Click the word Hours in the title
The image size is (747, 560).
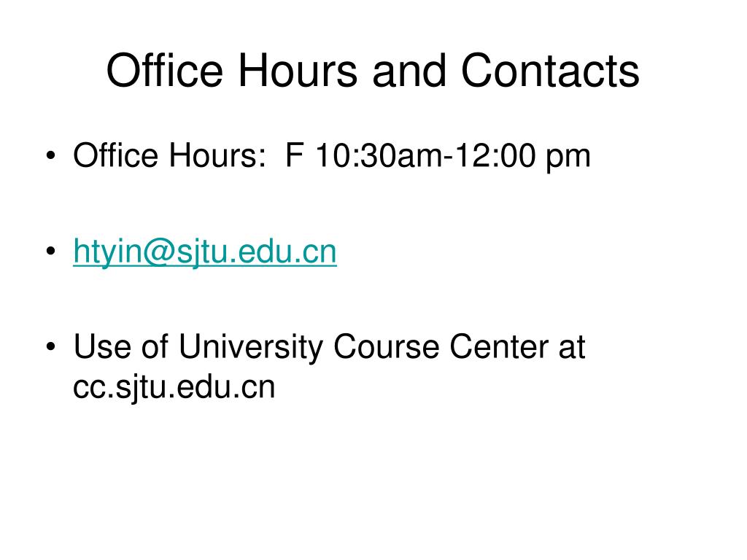tap(298, 71)
